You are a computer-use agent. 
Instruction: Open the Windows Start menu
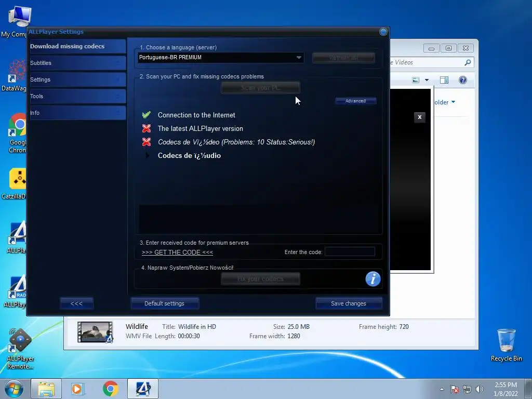14,389
